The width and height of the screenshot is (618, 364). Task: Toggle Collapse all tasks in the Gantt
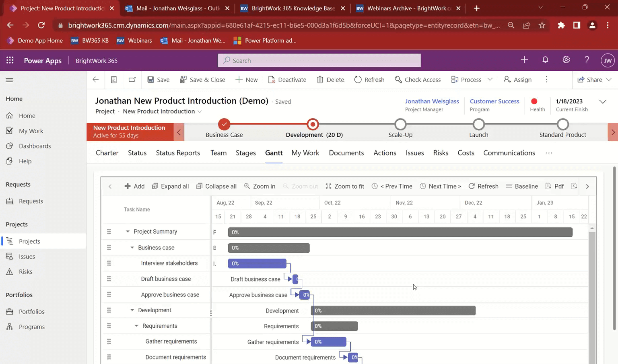(x=216, y=186)
